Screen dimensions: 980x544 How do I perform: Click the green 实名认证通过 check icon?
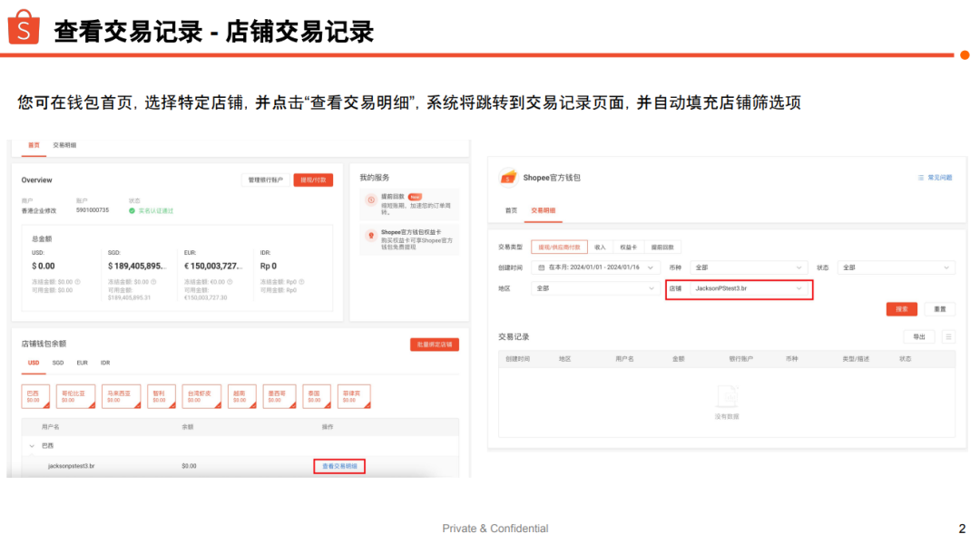[131, 210]
